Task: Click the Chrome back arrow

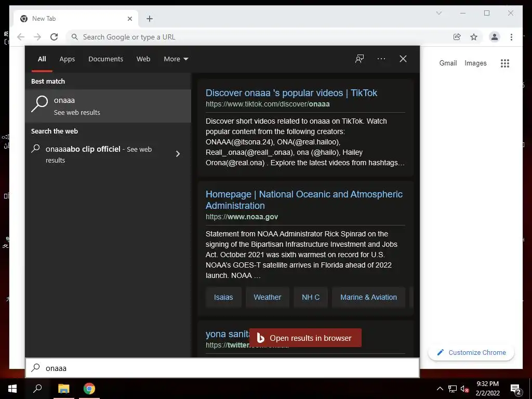Action: click(21, 37)
